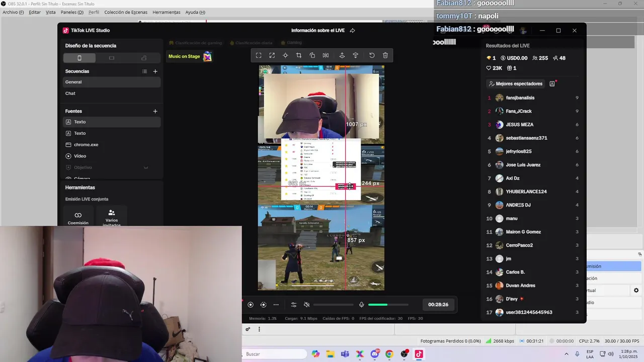Click the share icon next to Información sobre el LIVE
644x362 pixels.
point(352,30)
